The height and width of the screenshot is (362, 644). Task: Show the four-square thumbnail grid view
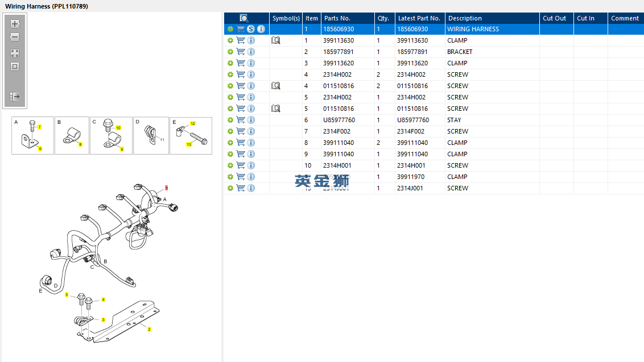tap(15, 53)
